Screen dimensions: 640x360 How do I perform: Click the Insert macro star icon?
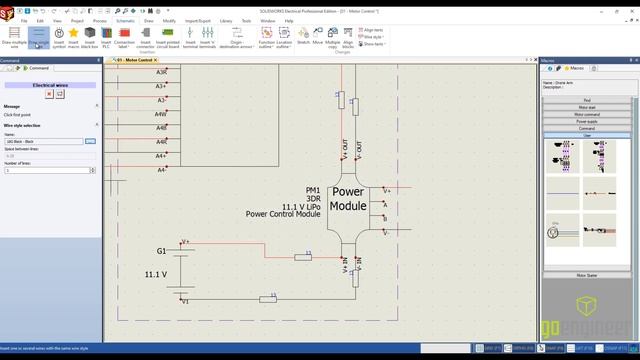pos(73,38)
